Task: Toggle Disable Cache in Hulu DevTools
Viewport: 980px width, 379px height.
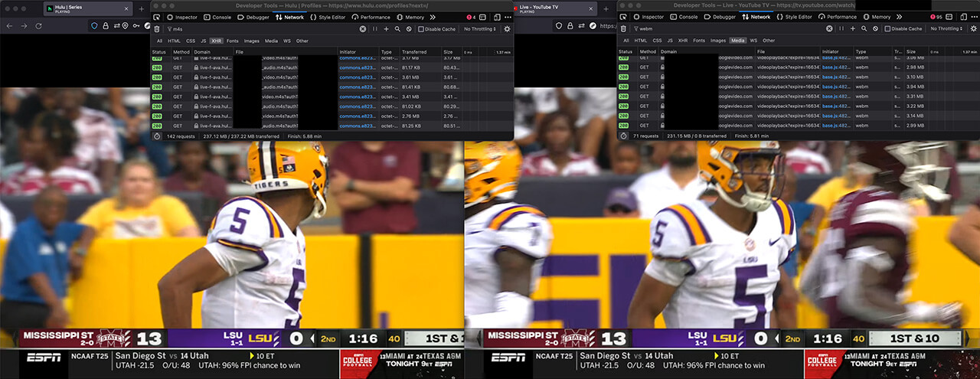Action: click(437, 29)
